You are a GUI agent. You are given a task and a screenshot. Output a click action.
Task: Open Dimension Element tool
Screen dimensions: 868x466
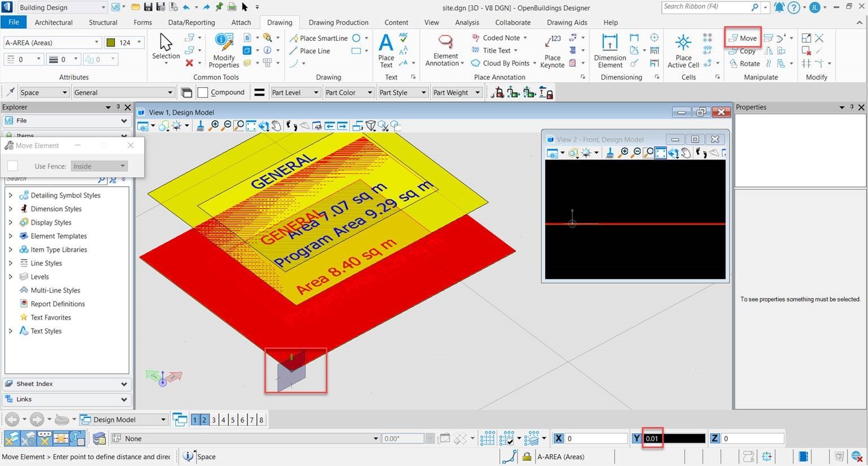610,50
